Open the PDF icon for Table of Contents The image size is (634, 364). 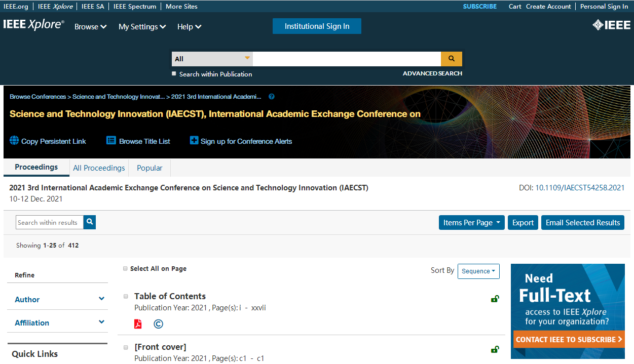(138, 324)
